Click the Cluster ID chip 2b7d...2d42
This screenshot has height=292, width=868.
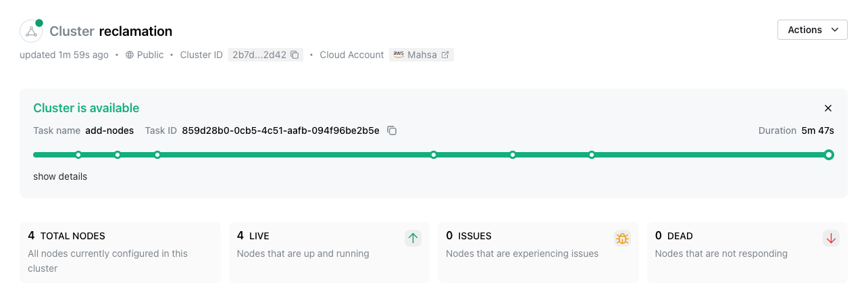265,55
